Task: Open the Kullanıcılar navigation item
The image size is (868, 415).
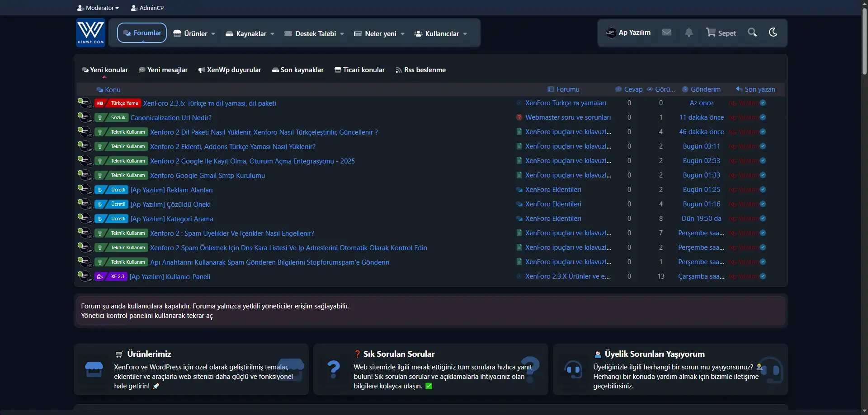Action: (x=437, y=34)
